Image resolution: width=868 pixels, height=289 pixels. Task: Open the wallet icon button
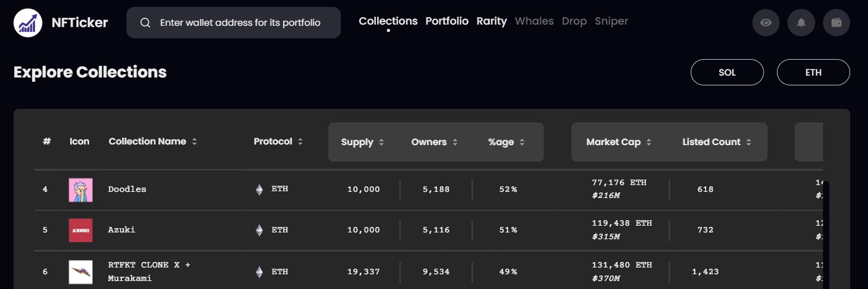[836, 23]
